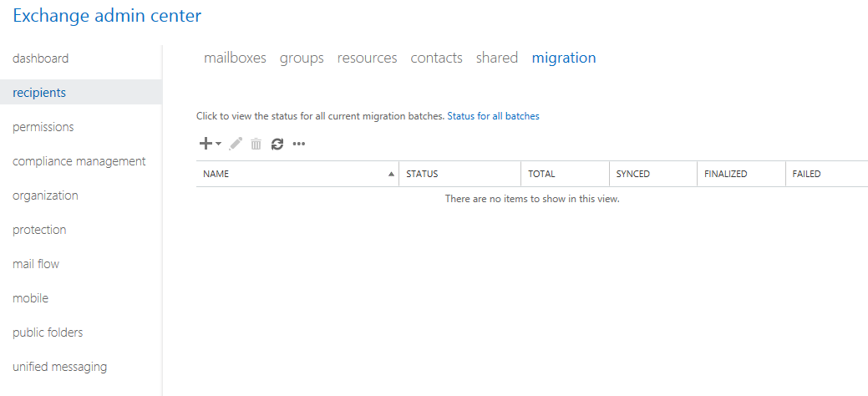Click the FINALIZED column header
The image size is (868, 396).
[741, 174]
